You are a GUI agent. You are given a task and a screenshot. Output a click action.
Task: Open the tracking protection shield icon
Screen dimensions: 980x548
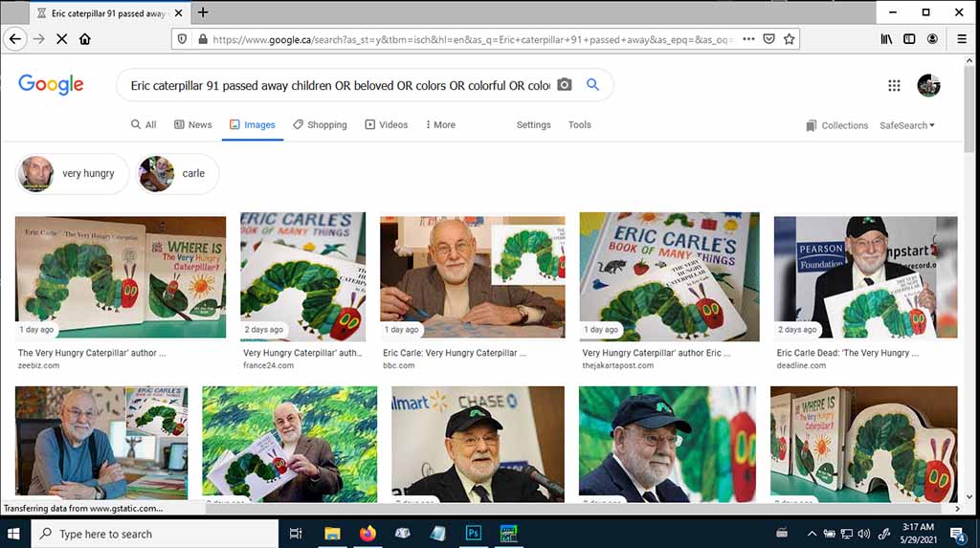182,39
